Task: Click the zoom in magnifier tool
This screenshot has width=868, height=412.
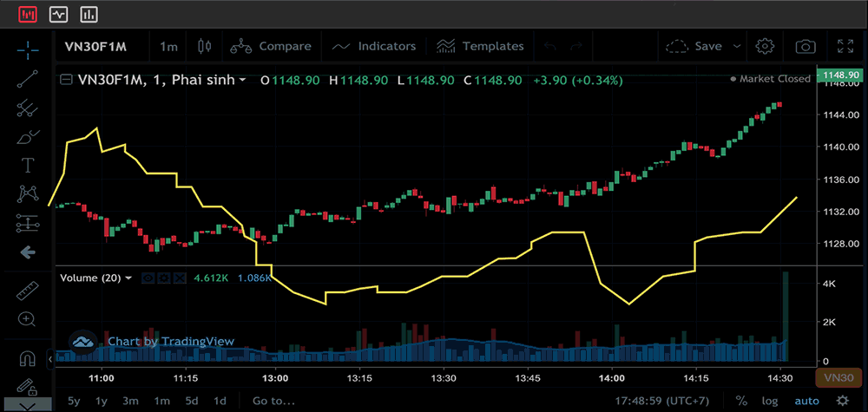Action: pyautogui.click(x=28, y=319)
